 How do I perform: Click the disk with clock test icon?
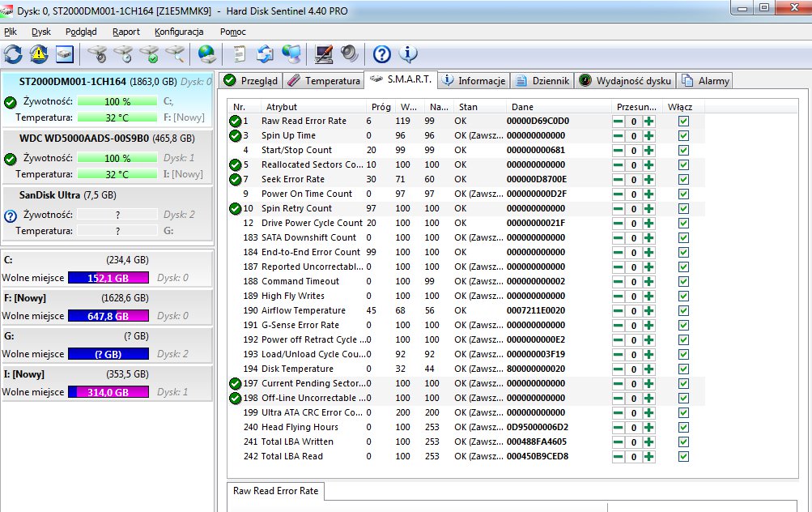tap(123, 54)
